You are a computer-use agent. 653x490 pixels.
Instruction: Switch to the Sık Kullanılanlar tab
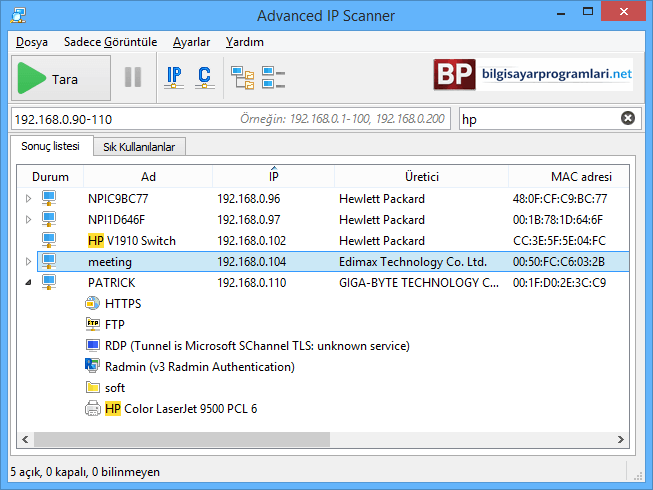pos(139,147)
